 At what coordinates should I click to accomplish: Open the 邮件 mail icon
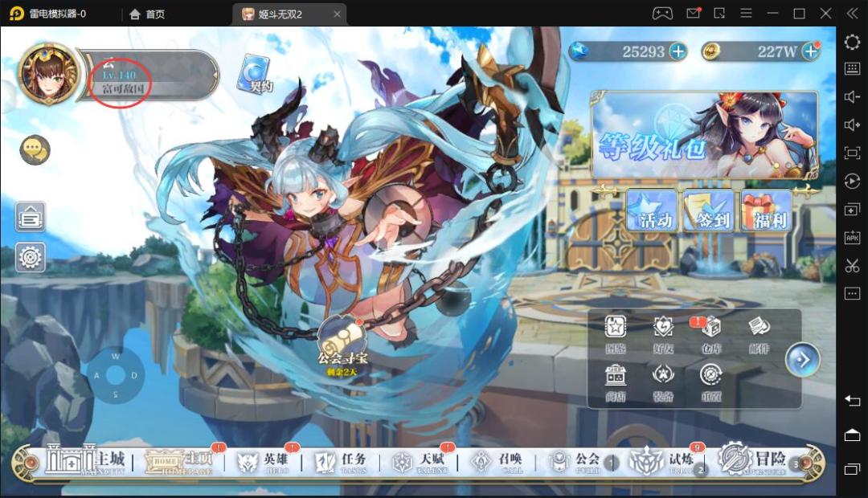(x=759, y=335)
